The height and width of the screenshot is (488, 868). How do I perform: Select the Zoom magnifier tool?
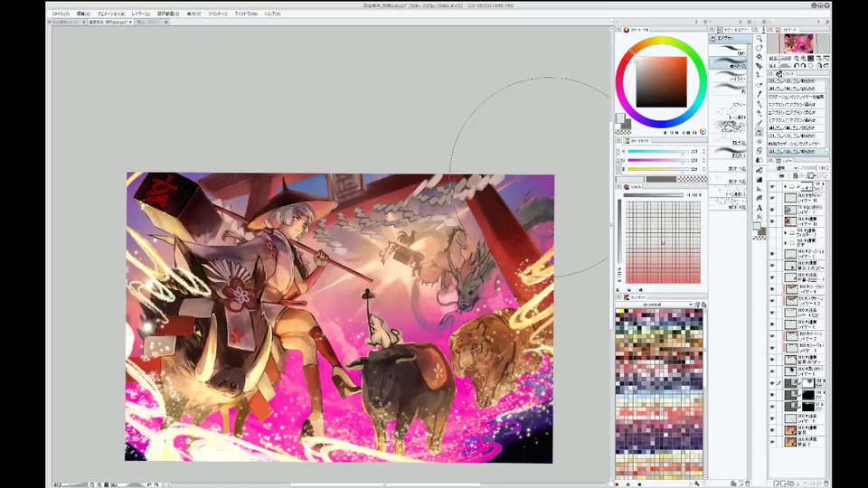(759, 39)
